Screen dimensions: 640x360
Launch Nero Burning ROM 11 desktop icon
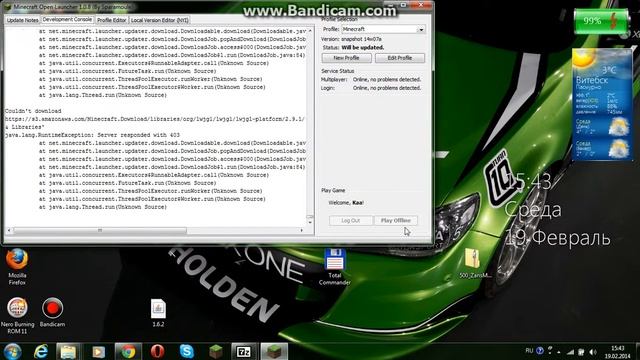pos(17,316)
